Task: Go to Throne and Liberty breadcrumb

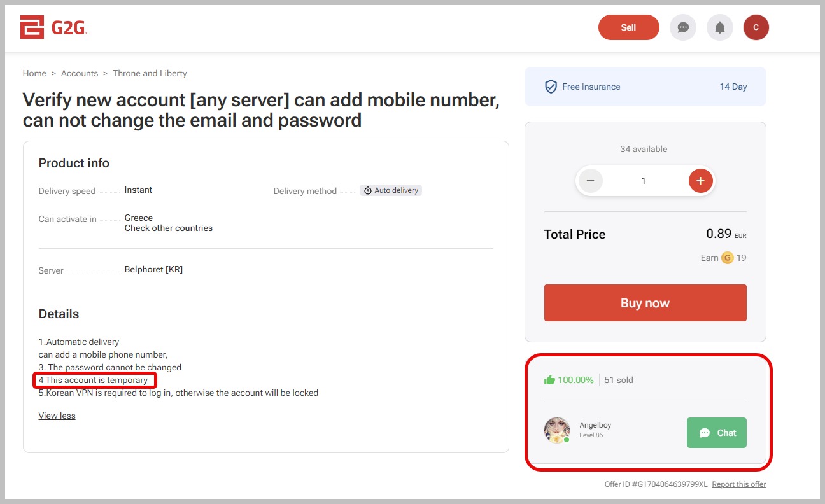Action: coord(150,73)
